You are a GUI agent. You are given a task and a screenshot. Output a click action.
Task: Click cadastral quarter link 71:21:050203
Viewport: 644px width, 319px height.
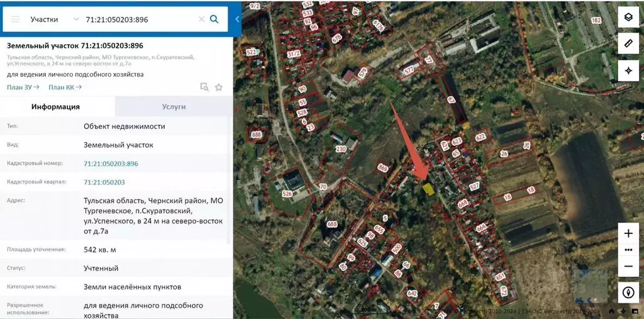coord(104,182)
